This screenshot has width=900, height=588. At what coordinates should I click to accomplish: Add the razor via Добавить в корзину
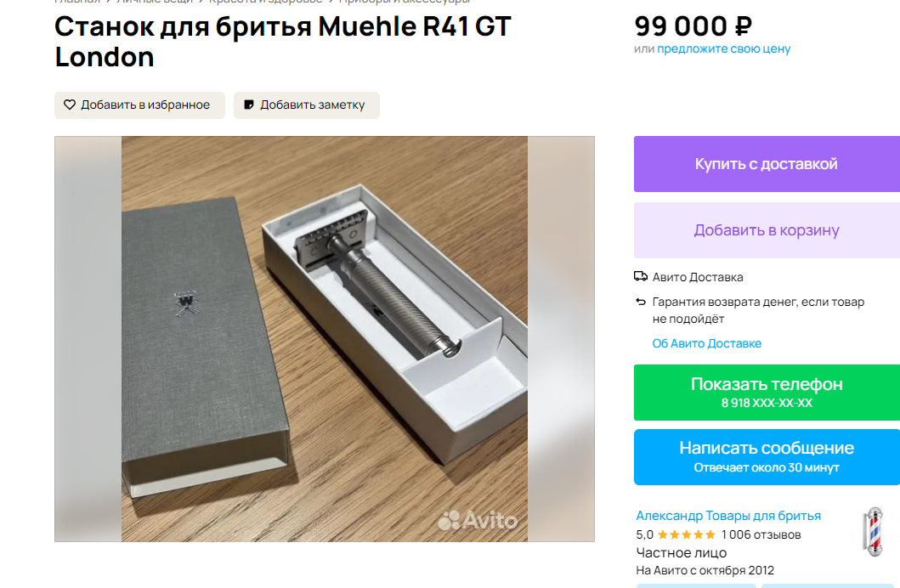point(767,230)
